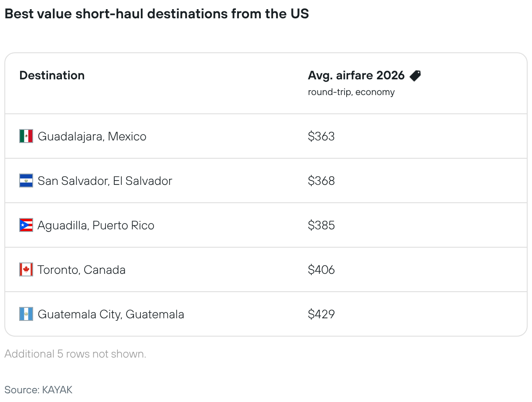Screen dimensions: 532x402
Task: Expand the additional 5 rows not shown
Action: click(75, 354)
